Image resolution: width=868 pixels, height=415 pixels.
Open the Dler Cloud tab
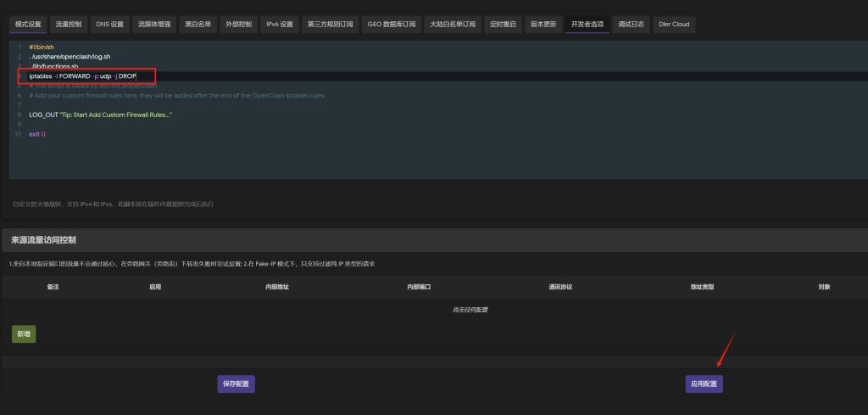tap(674, 25)
